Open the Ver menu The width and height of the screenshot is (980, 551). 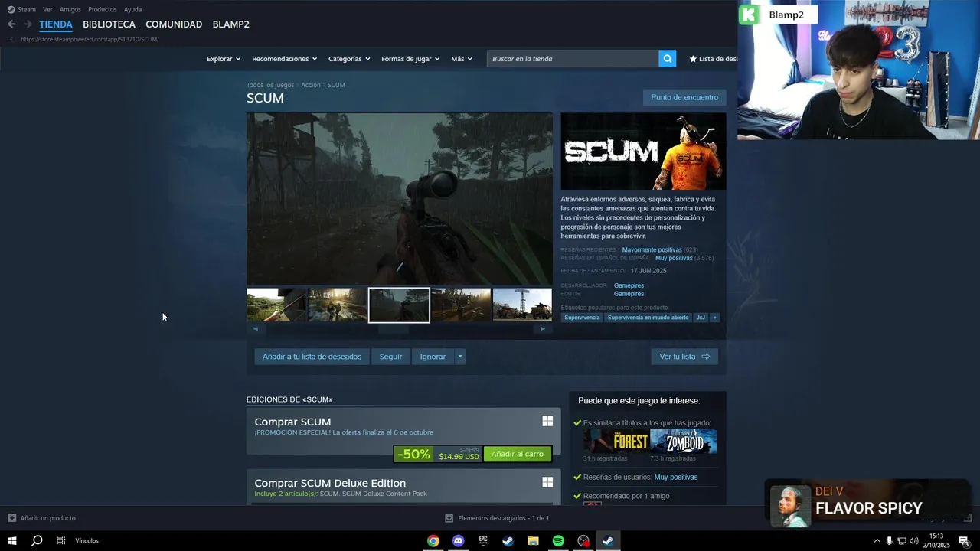coord(47,9)
